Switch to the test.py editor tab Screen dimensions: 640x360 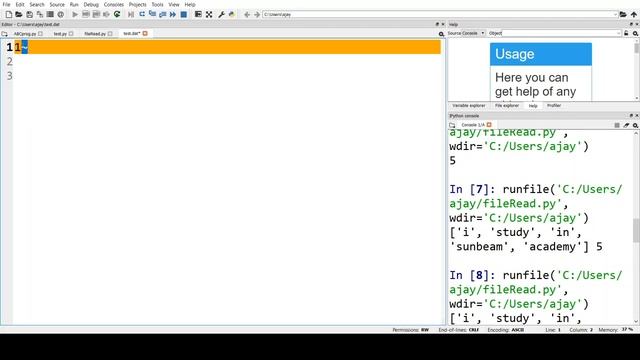60,34
